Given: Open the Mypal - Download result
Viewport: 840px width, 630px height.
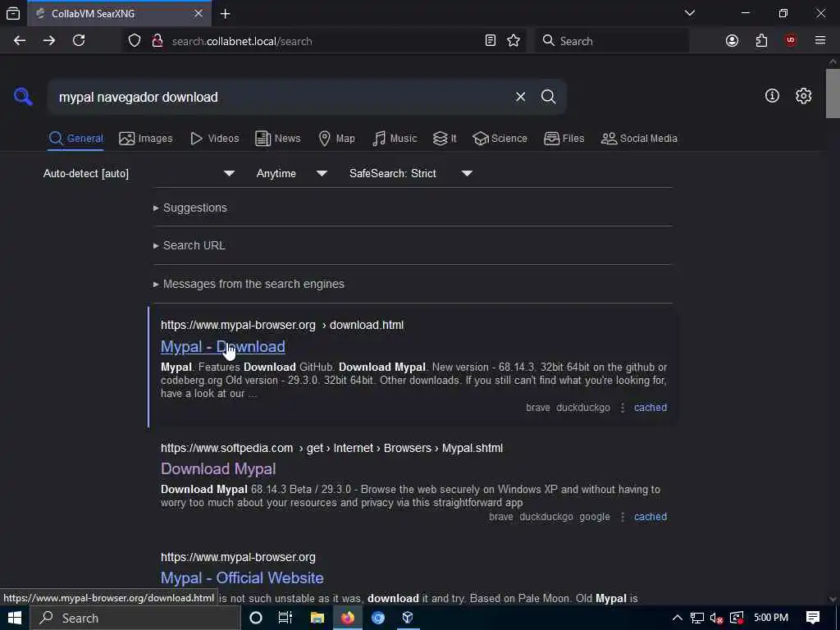Looking at the screenshot, I should click(x=223, y=347).
